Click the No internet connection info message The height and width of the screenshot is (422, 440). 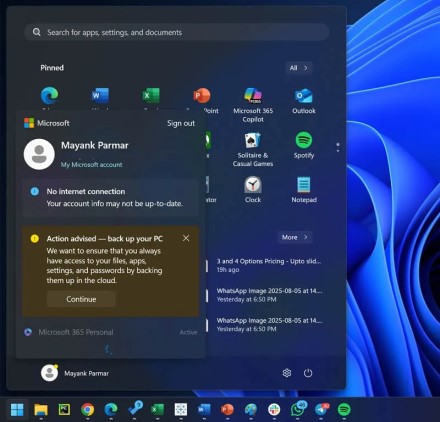111,198
